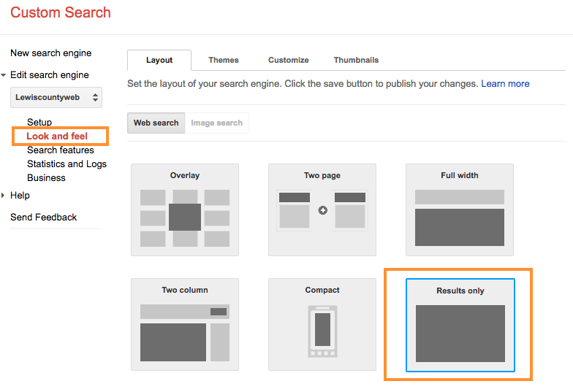The width and height of the screenshot is (573, 392).
Task: Click the New search engine link
Action: tap(51, 53)
